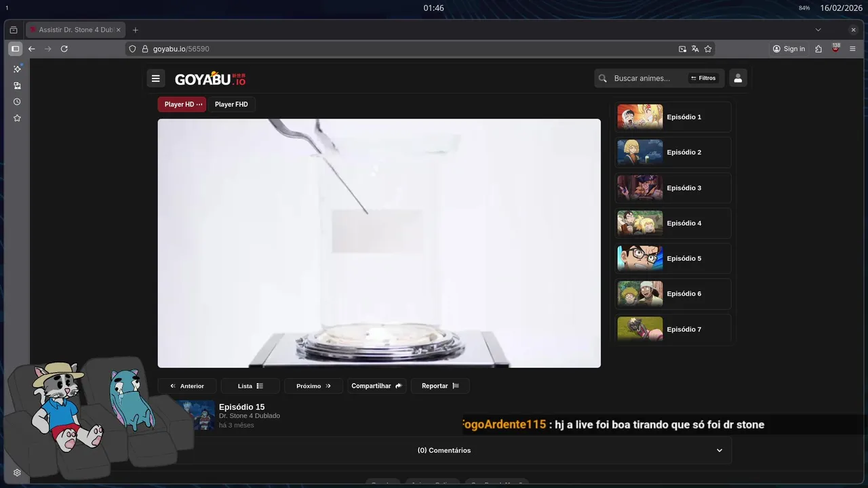Click the 84% battery indicator
This screenshot has width=868, height=488.
[x=804, y=8]
